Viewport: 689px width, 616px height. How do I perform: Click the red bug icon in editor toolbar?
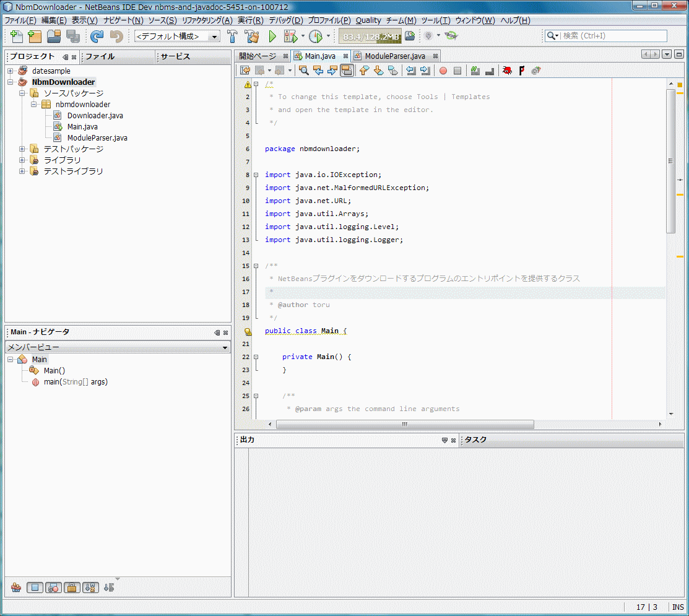pos(508,71)
